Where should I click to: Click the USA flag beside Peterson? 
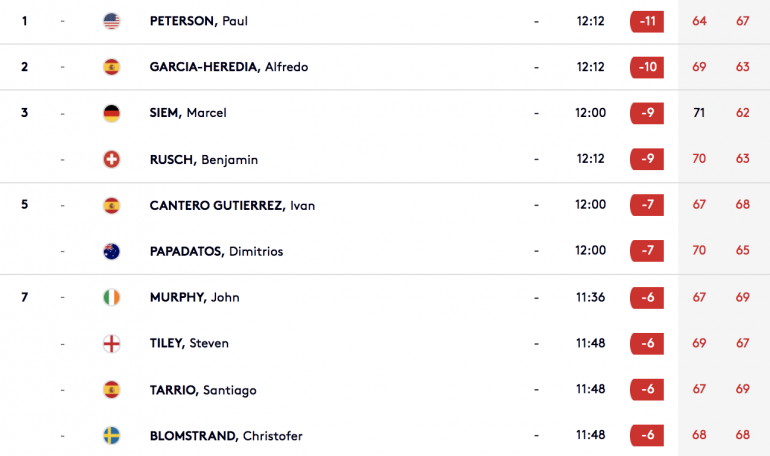111,21
